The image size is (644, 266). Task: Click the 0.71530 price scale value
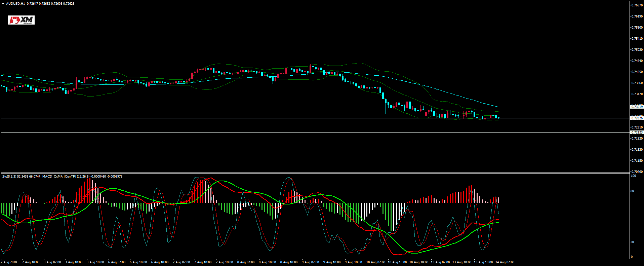click(x=637, y=150)
